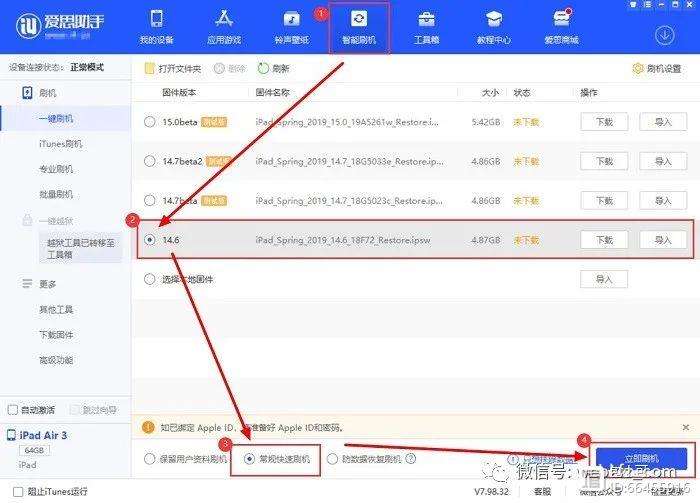
Task: Open the 应用游戏 apps and games section
Action: (x=224, y=27)
